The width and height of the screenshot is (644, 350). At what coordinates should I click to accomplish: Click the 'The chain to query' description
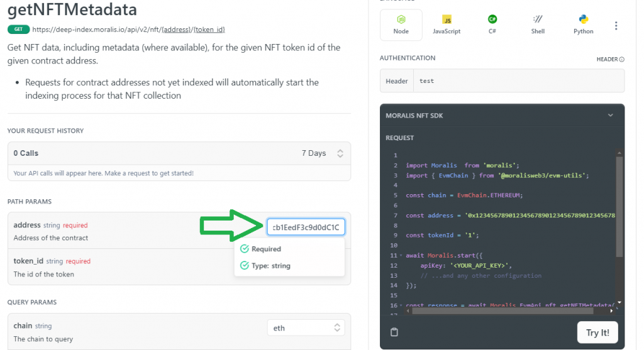point(43,339)
